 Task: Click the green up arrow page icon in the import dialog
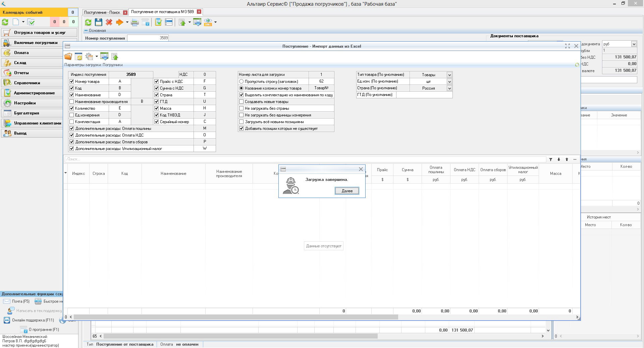point(115,56)
